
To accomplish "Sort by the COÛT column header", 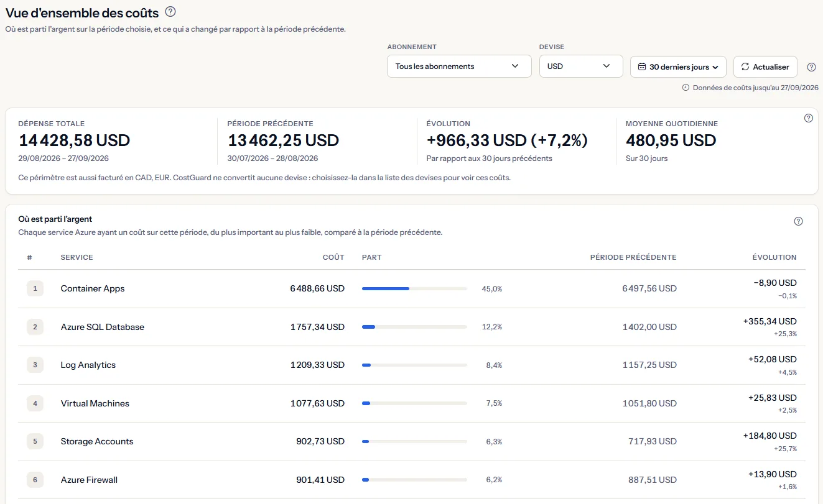I will [333, 257].
